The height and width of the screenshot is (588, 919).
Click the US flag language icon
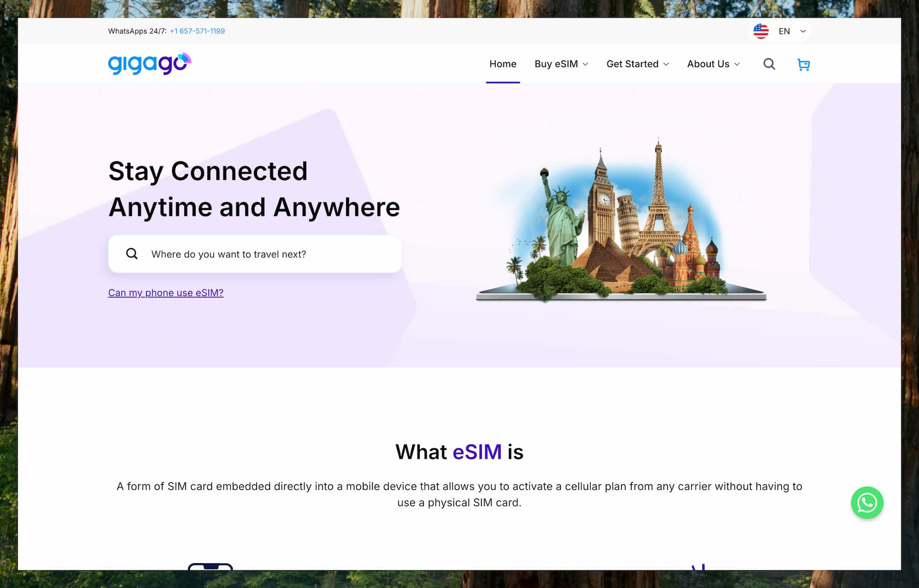tap(761, 31)
